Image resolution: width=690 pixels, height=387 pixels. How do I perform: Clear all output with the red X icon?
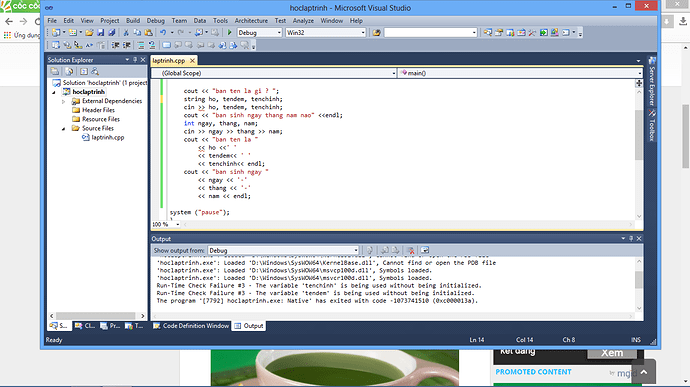tap(411, 251)
